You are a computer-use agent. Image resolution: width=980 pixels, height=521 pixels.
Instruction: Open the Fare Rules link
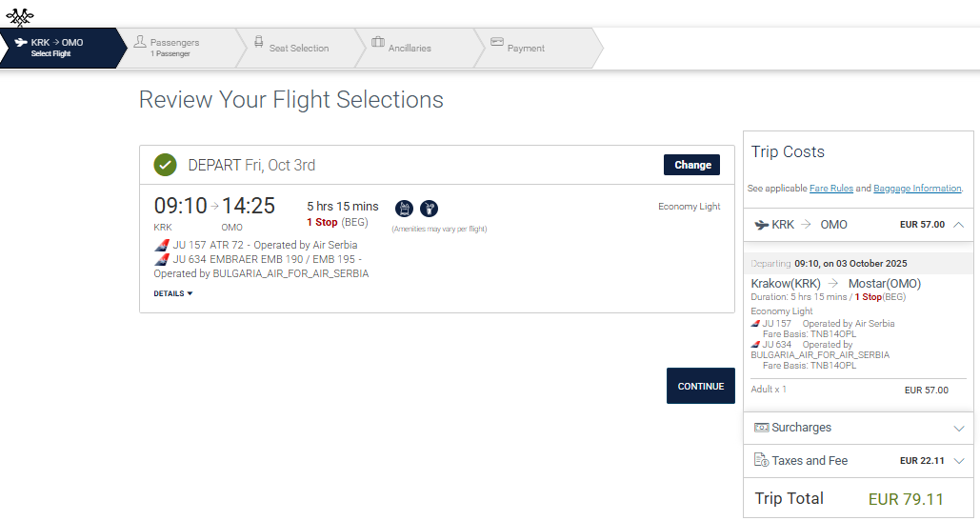831,188
